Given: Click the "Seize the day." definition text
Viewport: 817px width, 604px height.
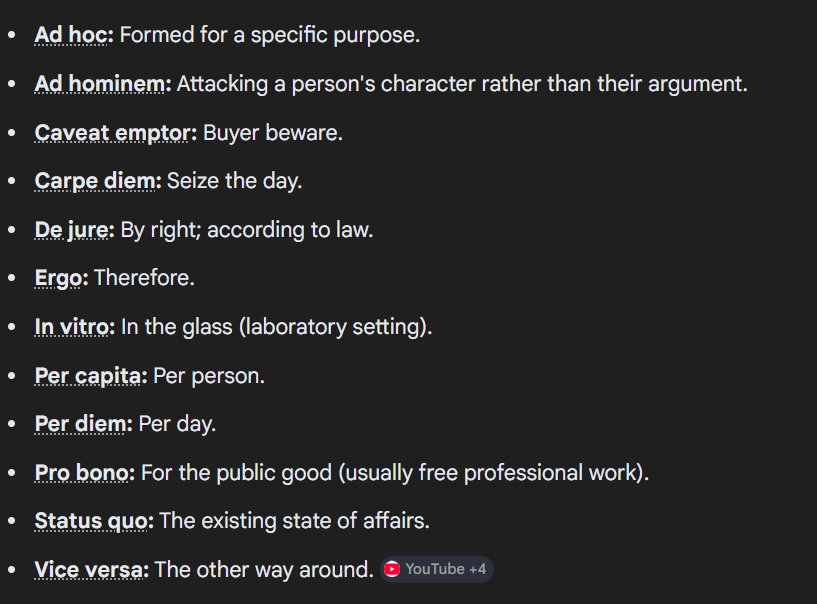Looking at the screenshot, I should click(234, 181).
